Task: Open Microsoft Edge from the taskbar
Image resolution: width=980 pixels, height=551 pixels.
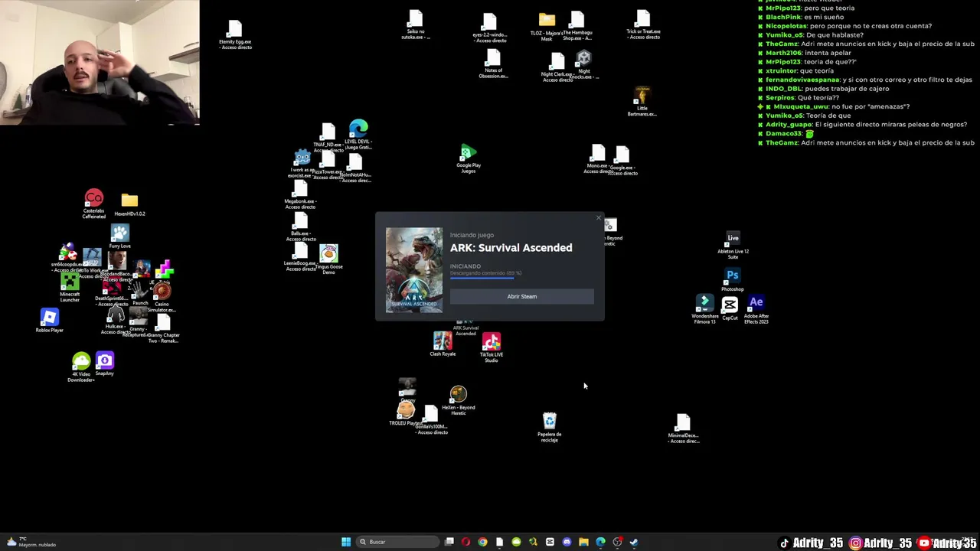Action: [600, 542]
